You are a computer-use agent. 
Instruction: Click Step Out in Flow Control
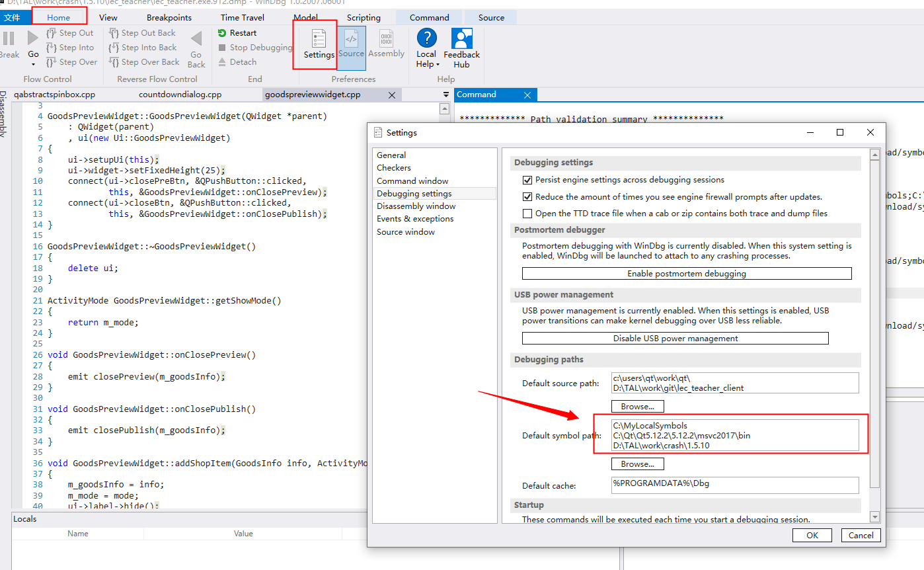click(x=69, y=33)
